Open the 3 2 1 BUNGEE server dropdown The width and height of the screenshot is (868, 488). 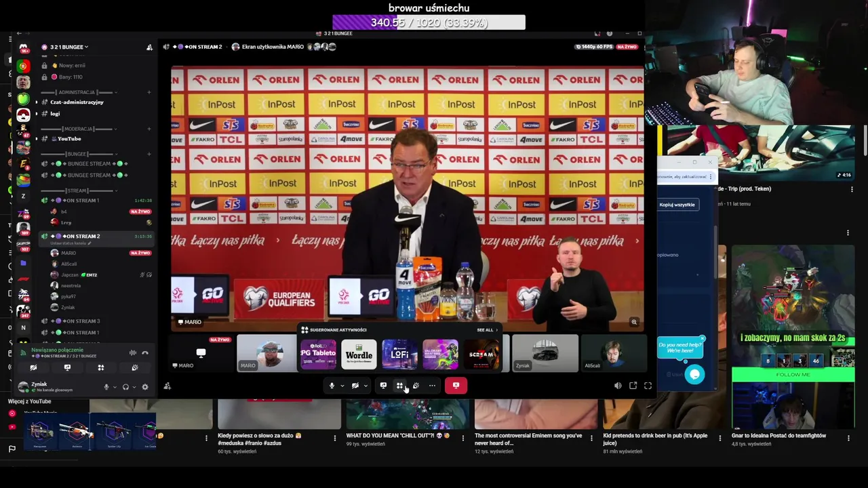pyautogui.click(x=65, y=47)
